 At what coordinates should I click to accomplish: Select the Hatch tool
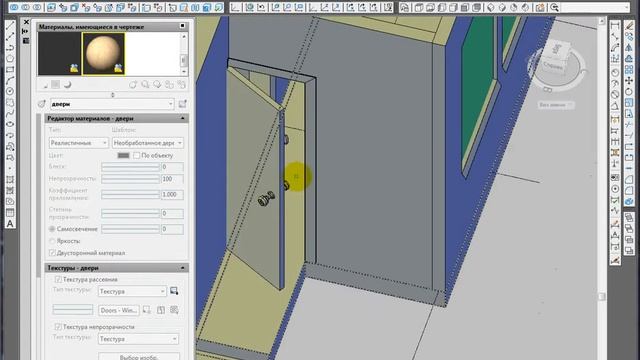[10, 180]
